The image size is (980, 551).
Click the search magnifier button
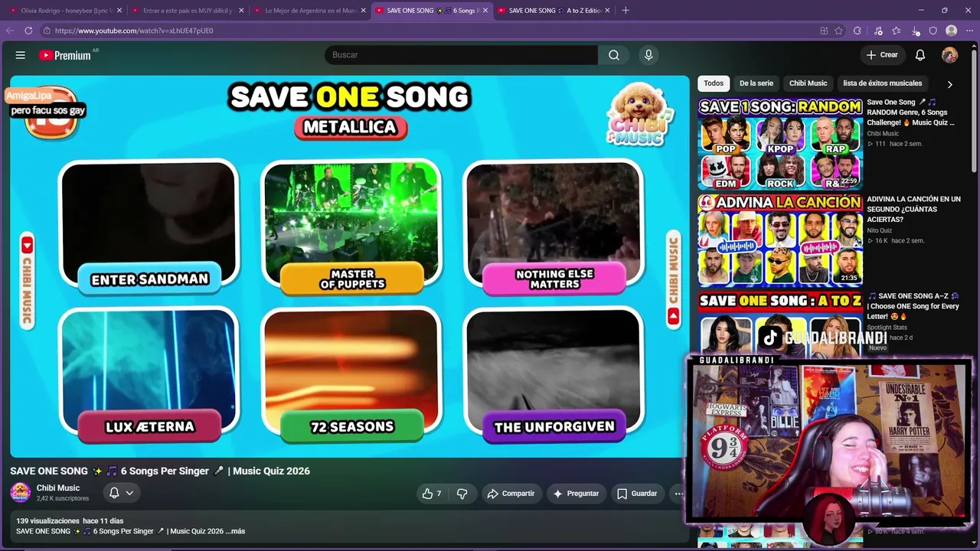614,55
